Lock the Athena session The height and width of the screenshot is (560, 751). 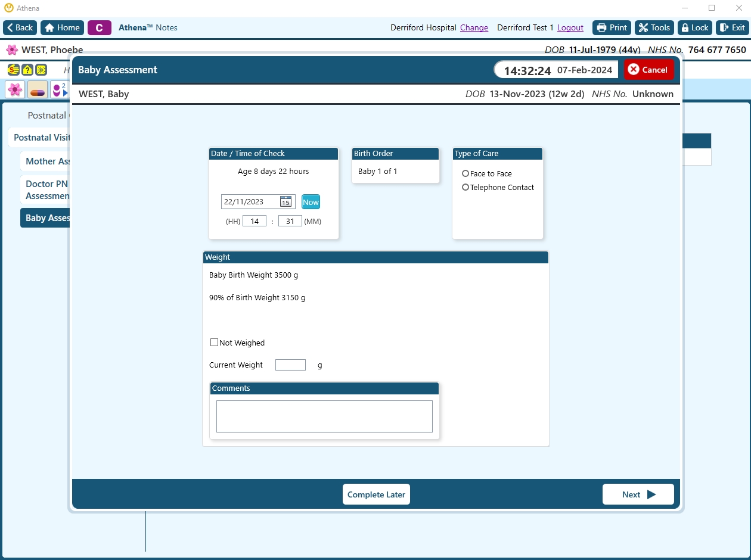(x=695, y=27)
